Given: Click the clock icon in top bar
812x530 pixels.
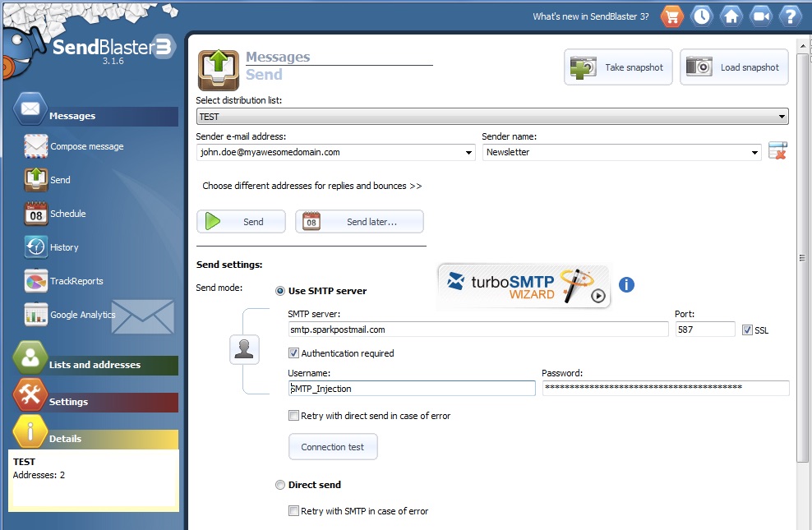Looking at the screenshot, I should [x=702, y=16].
